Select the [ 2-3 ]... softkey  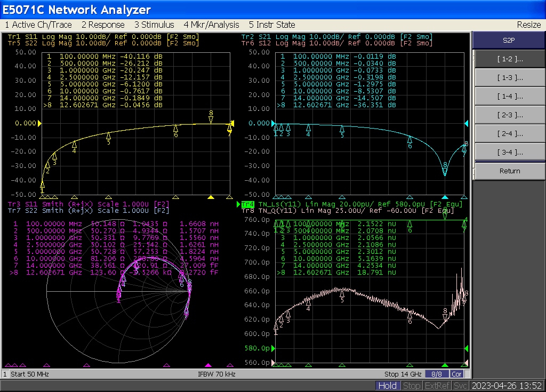coord(510,115)
